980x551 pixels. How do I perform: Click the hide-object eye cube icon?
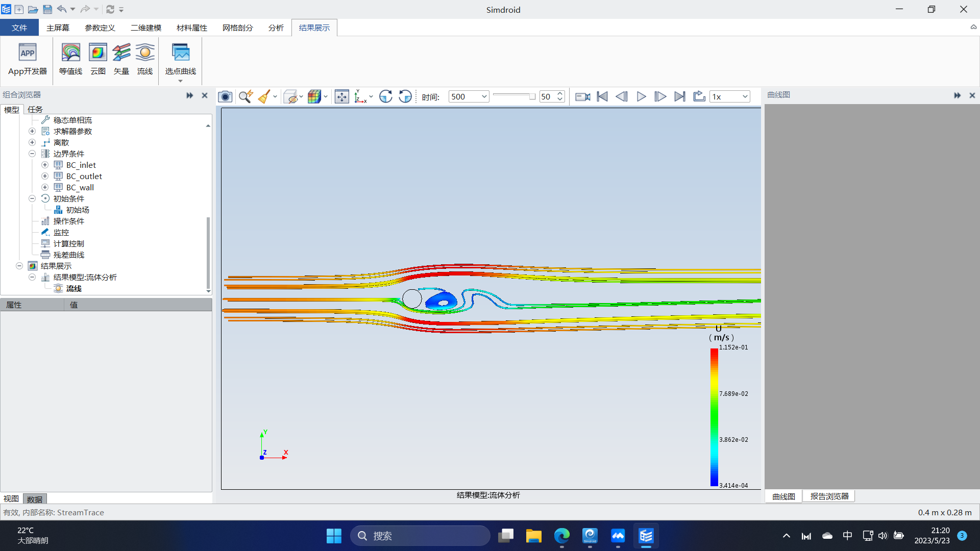click(290, 96)
